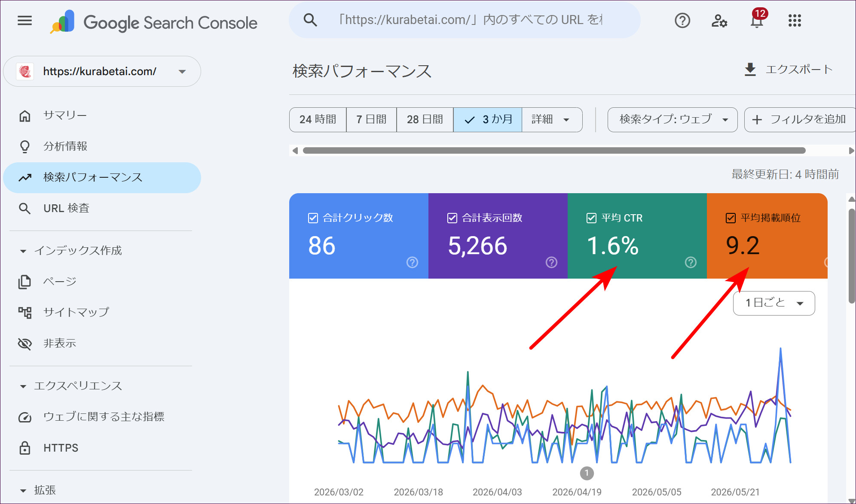Toggle the 平均掲載順位 checkbox
856x504 pixels.
pos(731,218)
